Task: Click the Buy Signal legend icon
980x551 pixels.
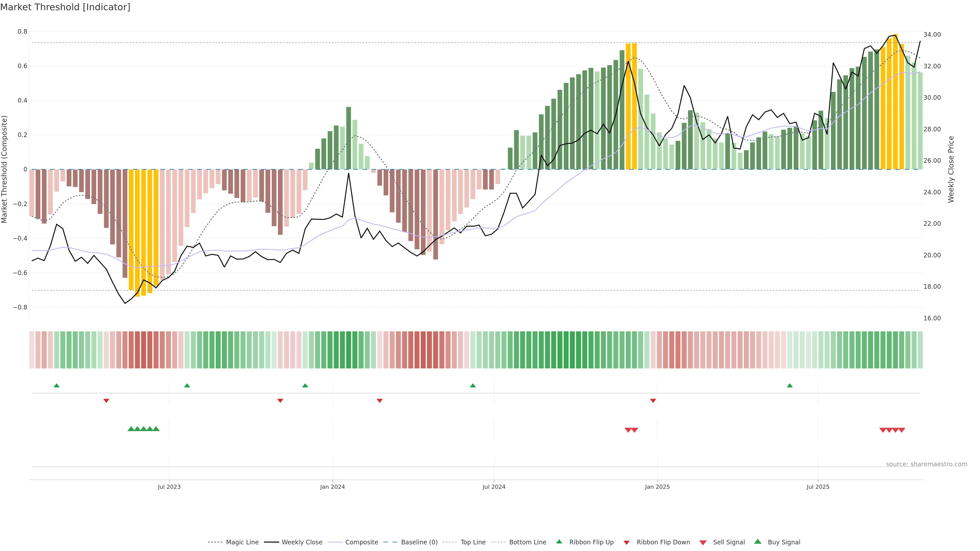Action: (758, 542)
